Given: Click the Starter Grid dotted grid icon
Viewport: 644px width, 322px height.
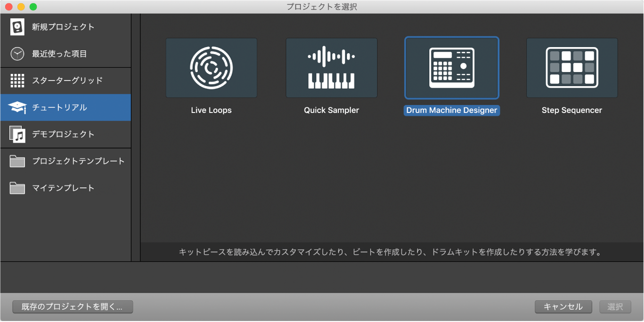Looking at the screenshot, I should point(17,80).
